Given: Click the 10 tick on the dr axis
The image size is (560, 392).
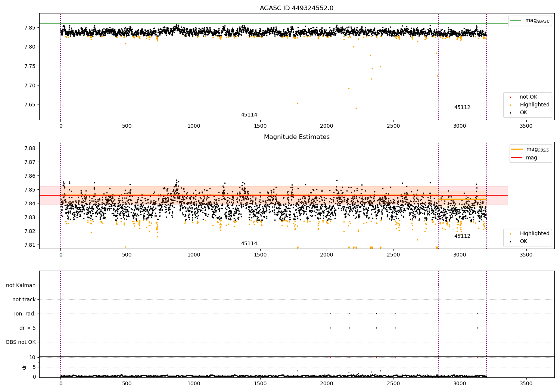Looking at the screenshot, I should pos(32,357).
